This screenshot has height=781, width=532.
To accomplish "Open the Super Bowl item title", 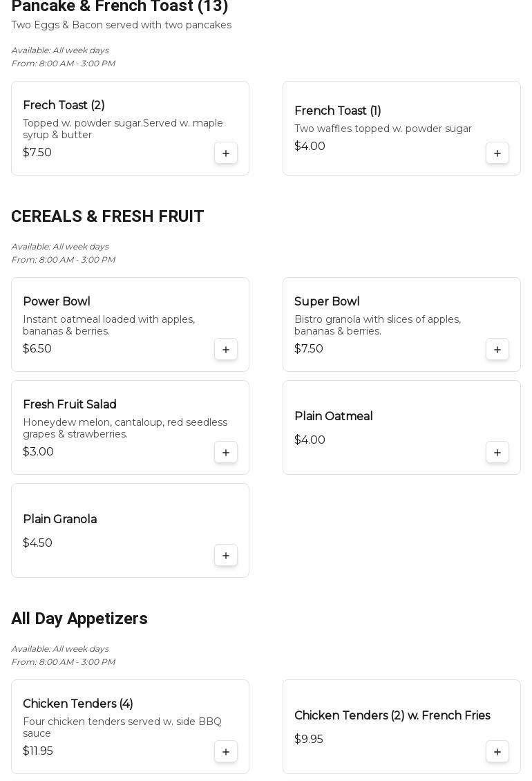I will pyautogui.click(x=327, y=301).
